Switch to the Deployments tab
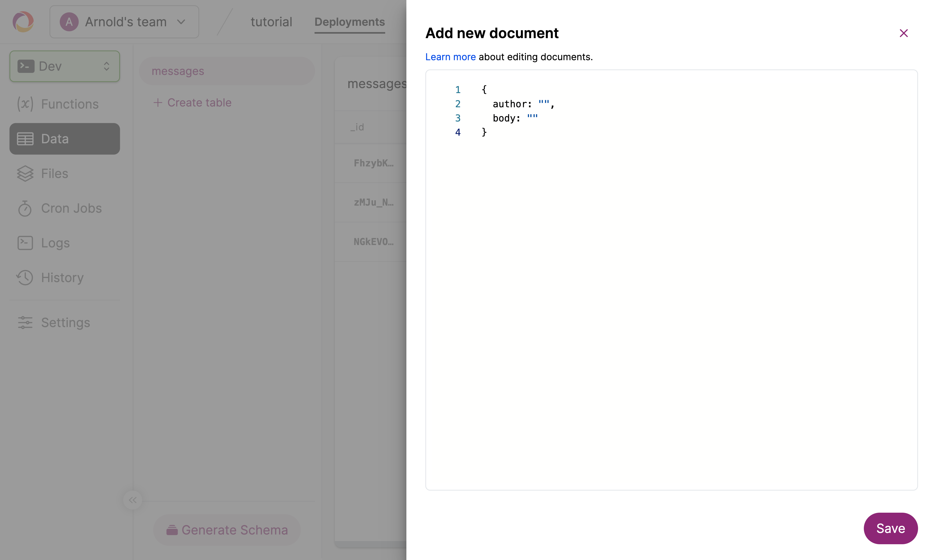This screenshot has height=560, width=937. pos(349,22)
